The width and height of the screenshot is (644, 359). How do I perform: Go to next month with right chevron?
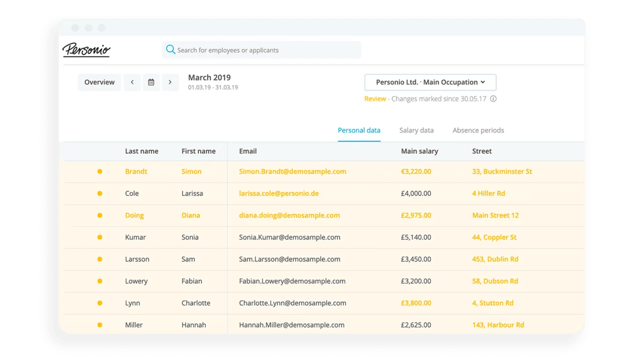(170, 82)
